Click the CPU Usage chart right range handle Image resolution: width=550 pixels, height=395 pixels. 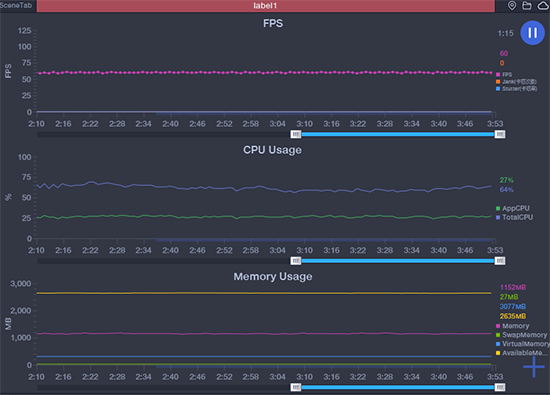(x=500, y=261)
